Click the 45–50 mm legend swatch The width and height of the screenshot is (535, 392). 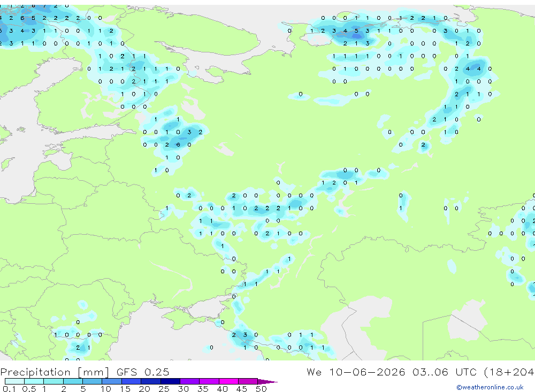pos(248,381)
